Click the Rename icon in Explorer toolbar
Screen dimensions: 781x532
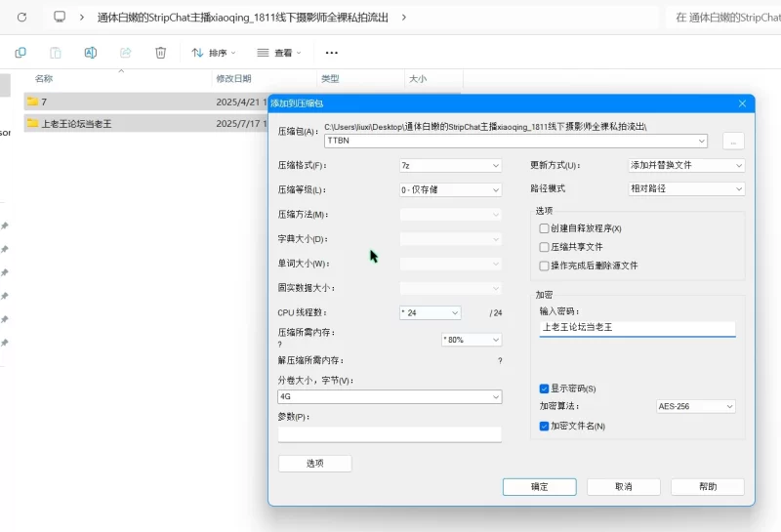click(91, 53)
